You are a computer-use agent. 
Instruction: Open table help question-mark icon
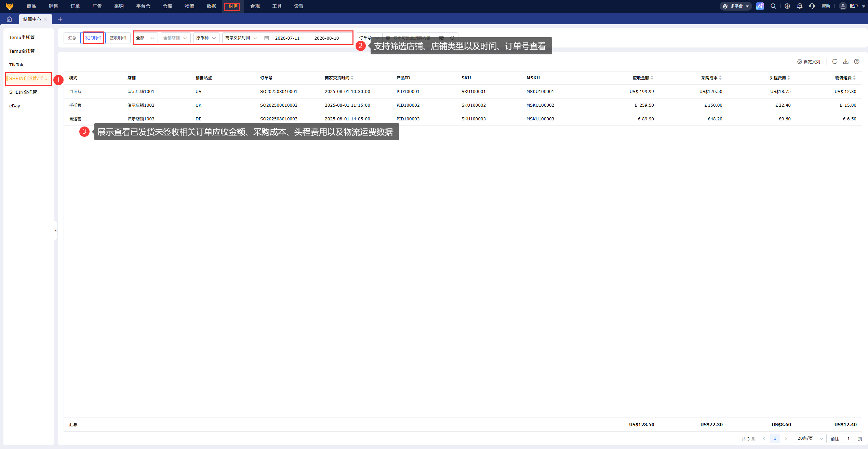857,62
